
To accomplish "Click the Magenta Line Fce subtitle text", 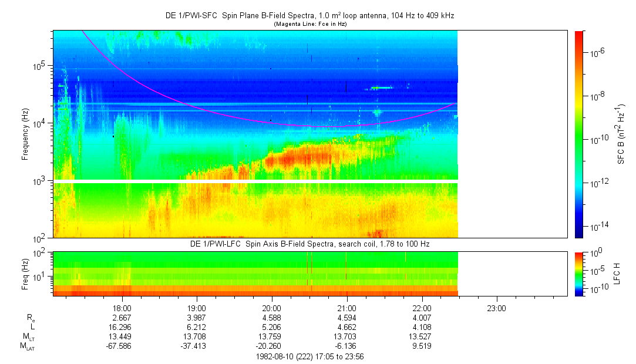I will coord(309,24).
